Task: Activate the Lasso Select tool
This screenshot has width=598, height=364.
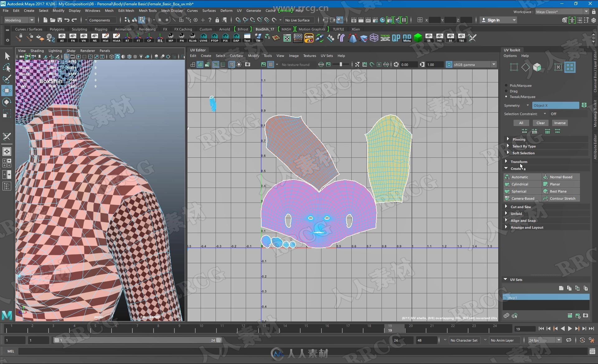Action: (x=7, y=68)
